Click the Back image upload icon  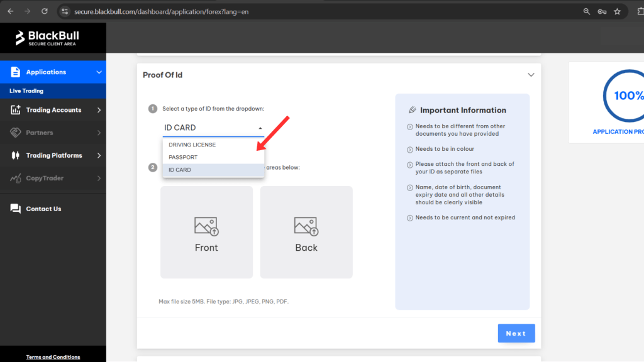click(x=306, y=226)
